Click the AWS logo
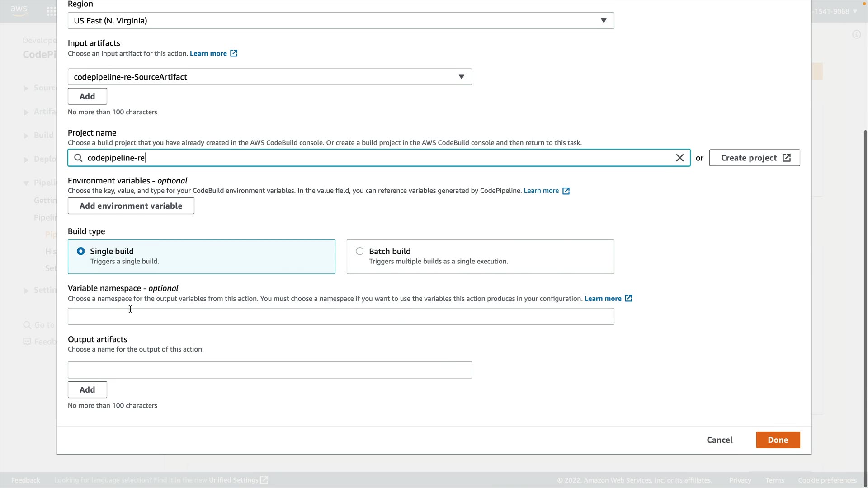The height and width of the screenshot is (488, 868). click(19, 11)
